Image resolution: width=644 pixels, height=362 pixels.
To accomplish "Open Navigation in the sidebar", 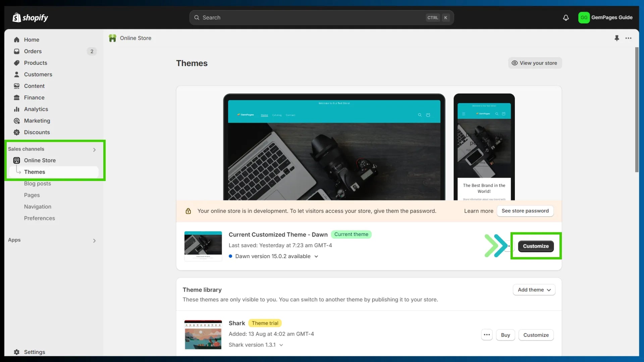I will (38, 207).
